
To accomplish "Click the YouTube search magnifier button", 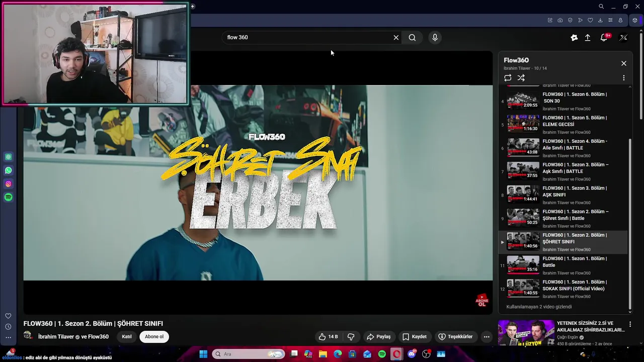I will pyautogui.click(x=412, y=37).
